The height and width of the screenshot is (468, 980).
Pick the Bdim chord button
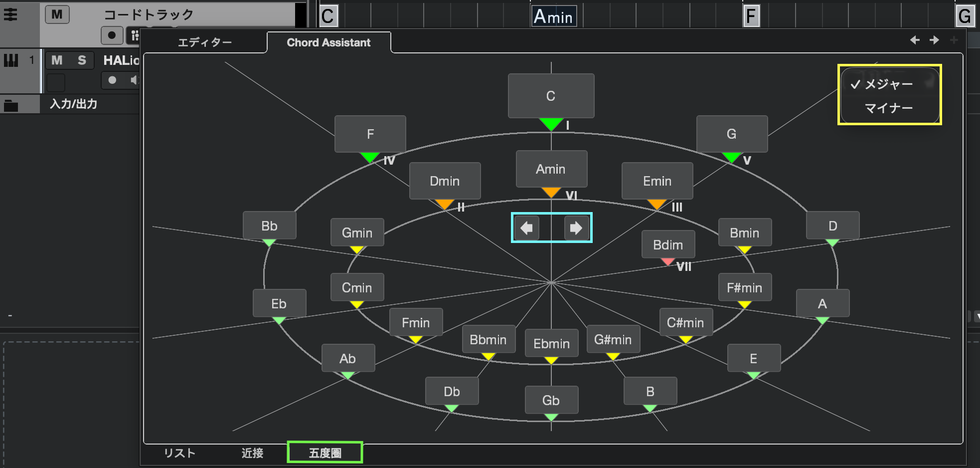click(x=667, y=244)
